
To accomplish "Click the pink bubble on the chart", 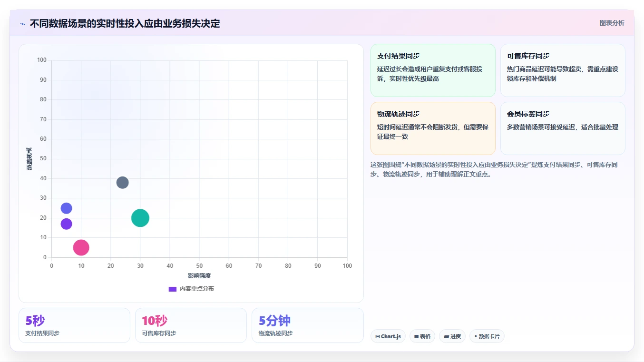I will (81, 247).
